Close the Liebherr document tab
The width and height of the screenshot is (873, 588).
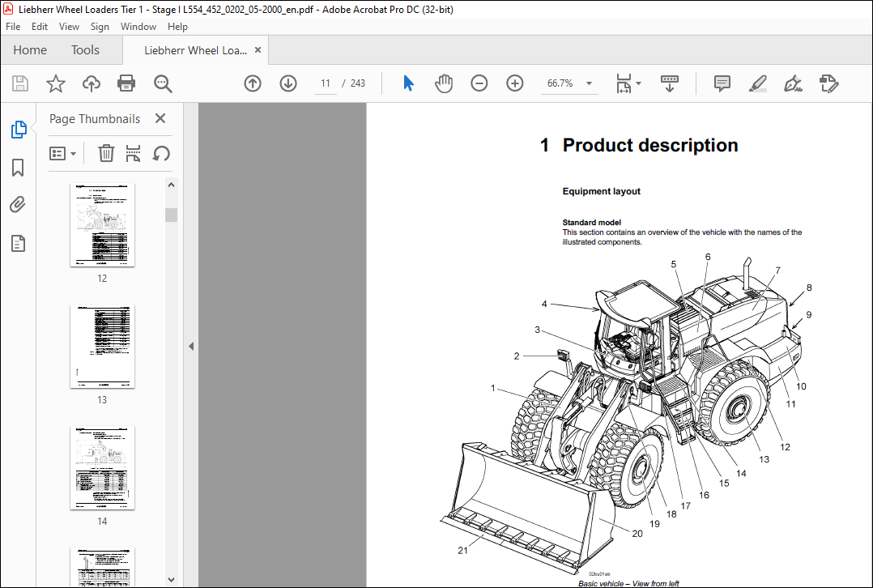258,50
